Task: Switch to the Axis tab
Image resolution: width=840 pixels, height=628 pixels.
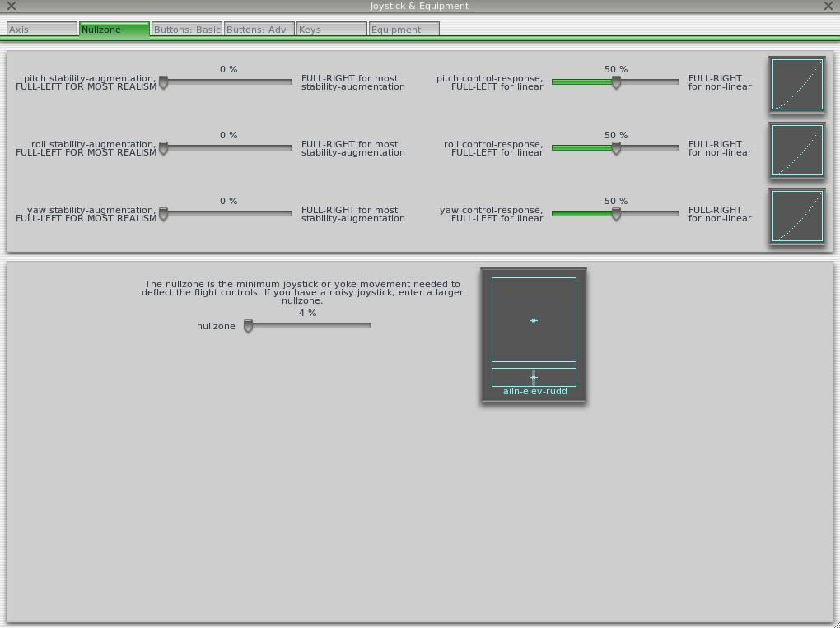Action: 41,30
